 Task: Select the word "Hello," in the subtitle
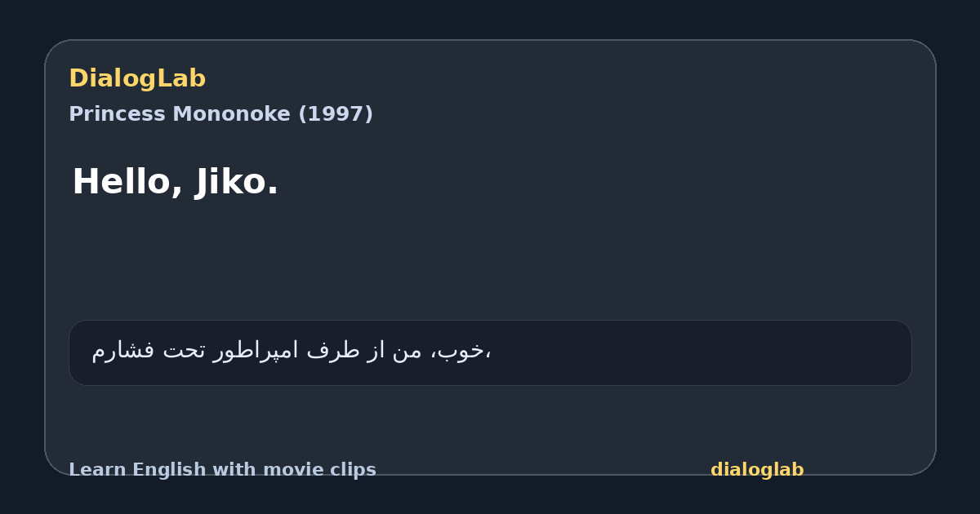[x=127, y=182]
